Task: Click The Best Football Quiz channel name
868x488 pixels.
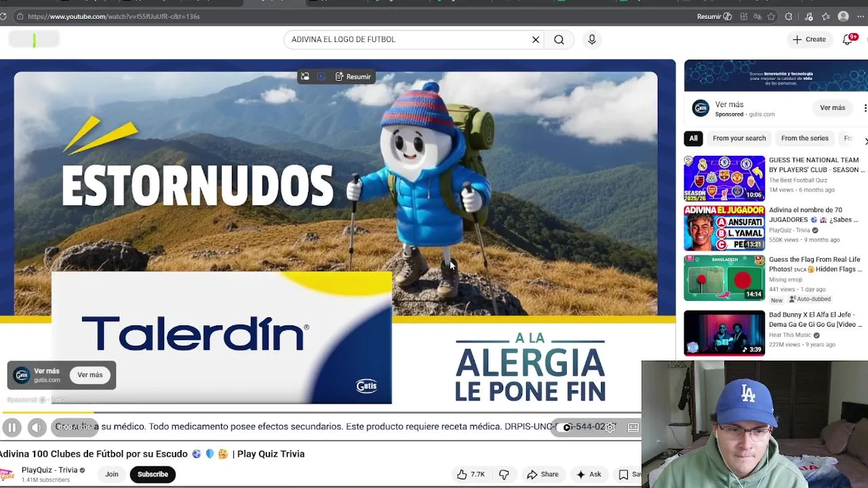Action: coord(798,180)
